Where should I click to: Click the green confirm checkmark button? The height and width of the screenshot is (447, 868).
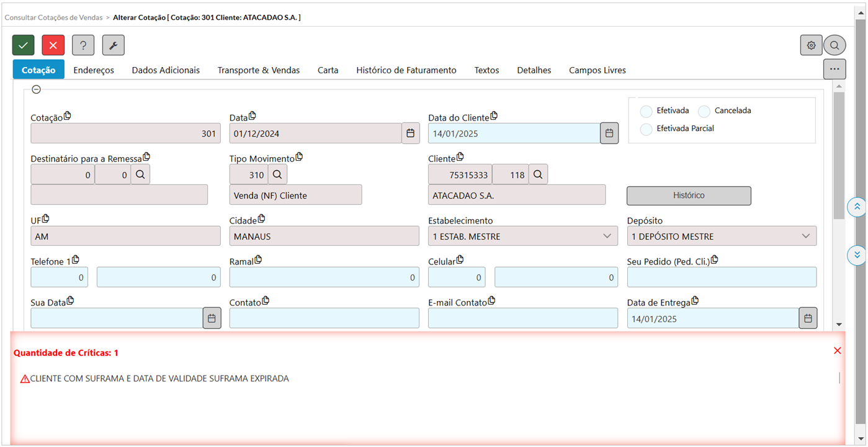point(23,45)
